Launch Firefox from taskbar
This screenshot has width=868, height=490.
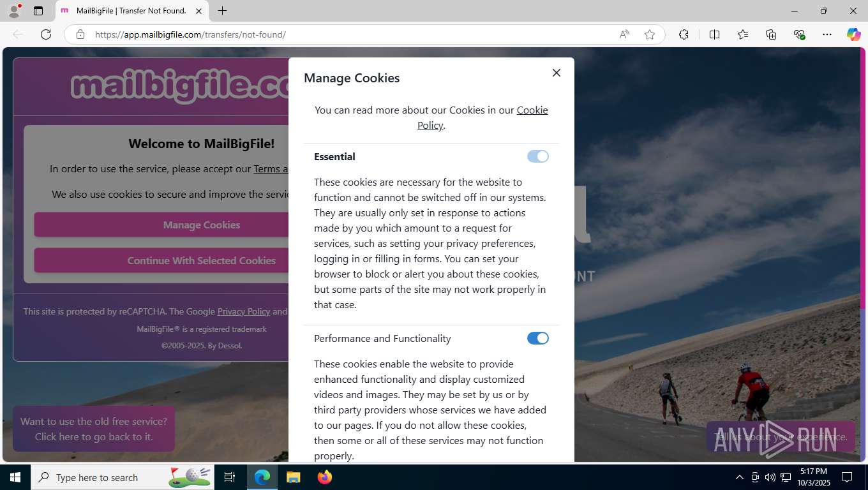click(325, 477)
